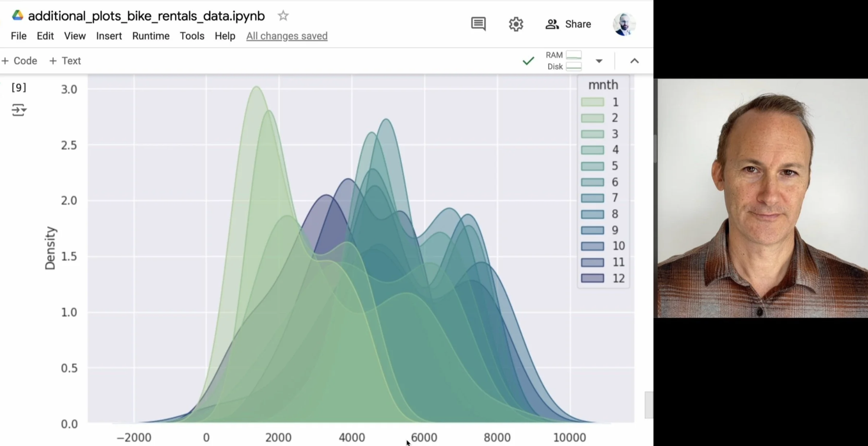Viewport: 868px width, 446px height.
Task: Open the View menu
Action: 75,36
